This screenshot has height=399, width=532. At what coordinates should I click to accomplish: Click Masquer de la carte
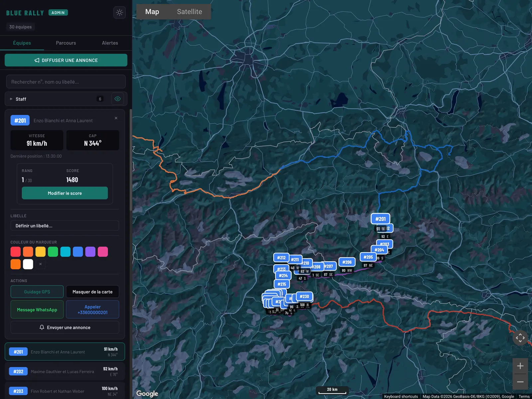92,292
